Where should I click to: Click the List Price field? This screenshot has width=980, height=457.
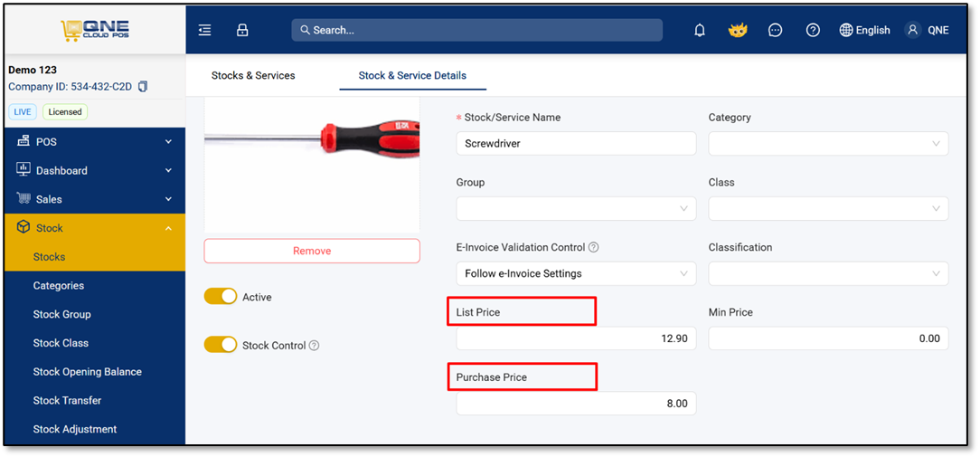(576, 338)
